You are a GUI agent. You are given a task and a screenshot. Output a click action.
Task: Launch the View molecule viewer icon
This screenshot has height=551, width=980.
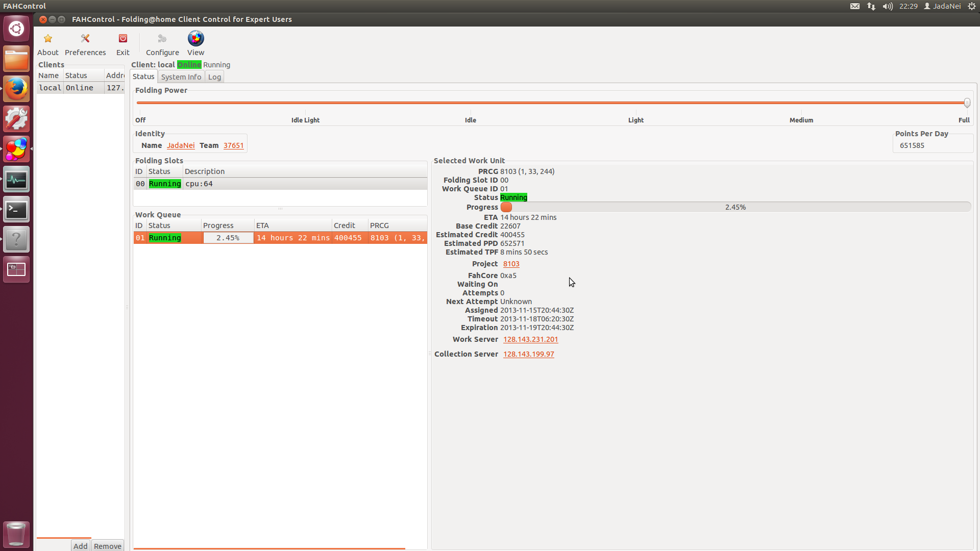[x=195, y=38]
